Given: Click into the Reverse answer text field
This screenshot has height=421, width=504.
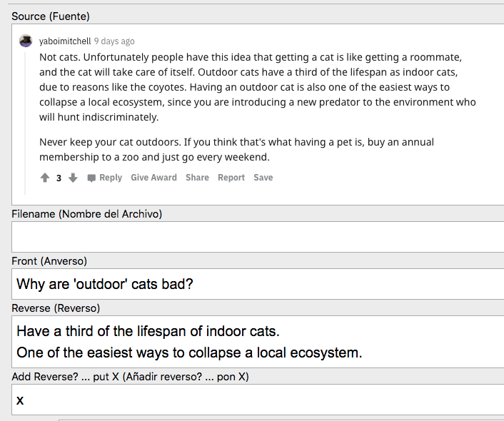Looking at the screenshot, I should pos(257,342).
